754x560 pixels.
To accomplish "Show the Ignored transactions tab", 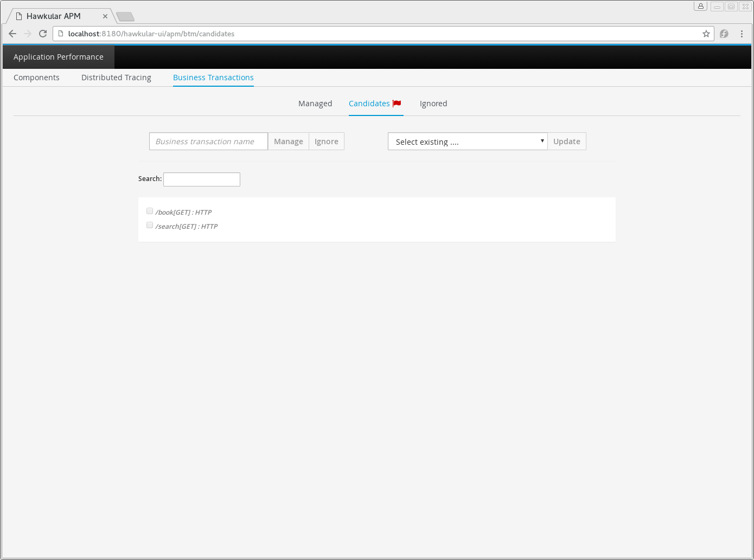I will coord(433,104).
